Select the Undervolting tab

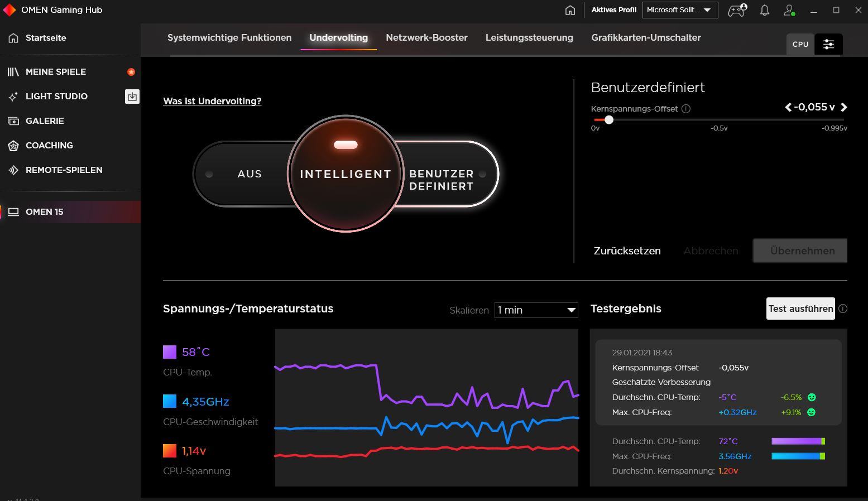click(338, 38)
